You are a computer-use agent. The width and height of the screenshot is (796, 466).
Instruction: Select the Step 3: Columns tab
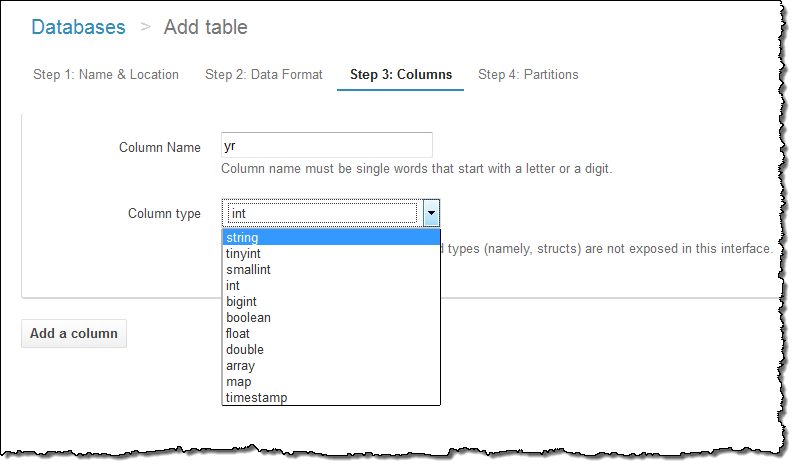[400, 74]
